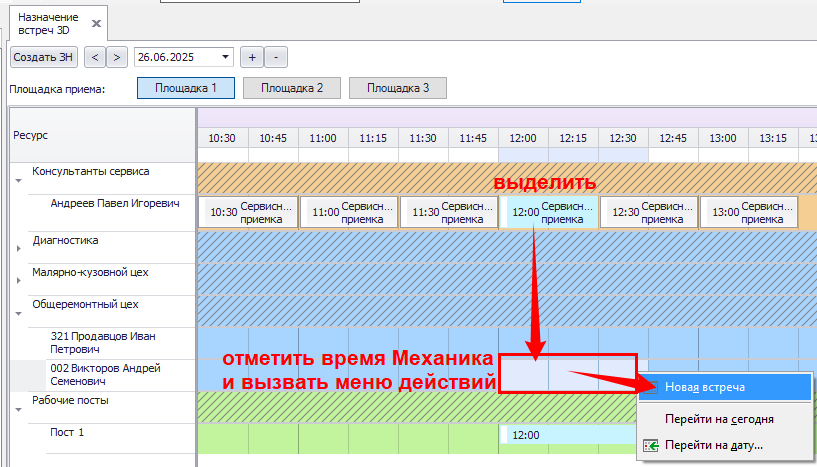Choose Новая встреча from context menu
The height and width of the screenshot is (467, 817).
[705, 387]
